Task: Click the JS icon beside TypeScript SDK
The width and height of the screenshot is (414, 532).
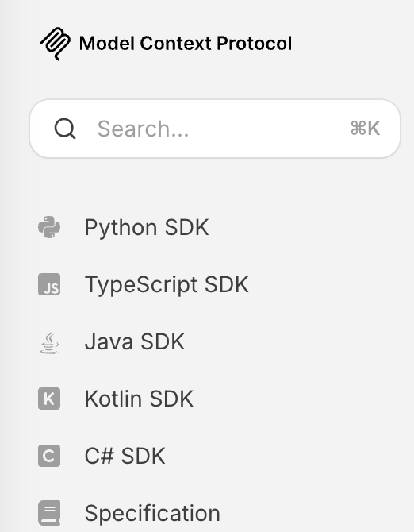Action: click(49, 284)
